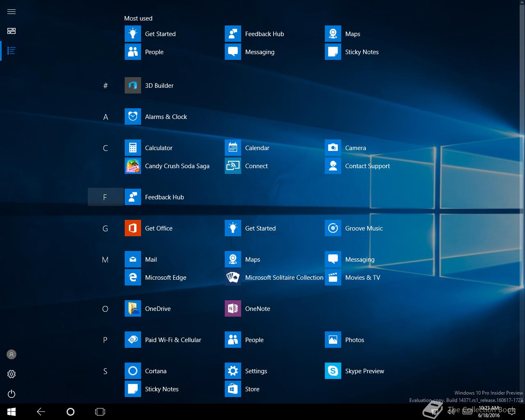Open Microsoft Solitaire Collection icon
525x420 pixels.
[233, 277]
